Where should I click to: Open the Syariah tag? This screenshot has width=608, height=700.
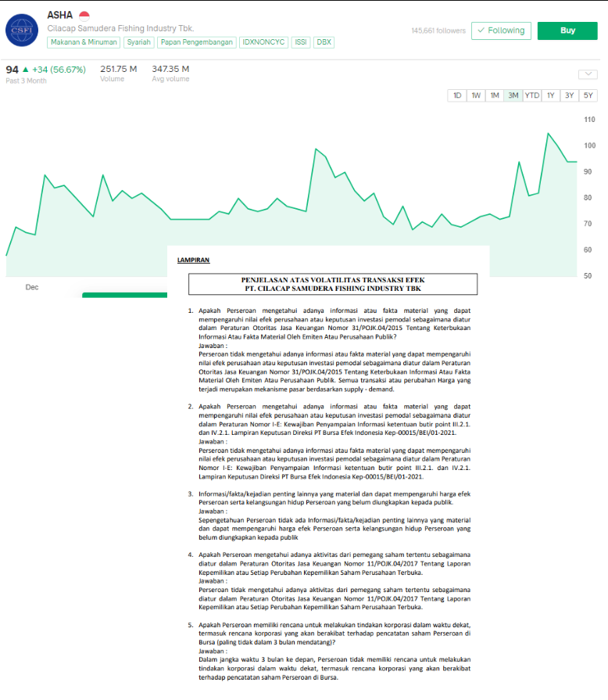tap(139, 42)
